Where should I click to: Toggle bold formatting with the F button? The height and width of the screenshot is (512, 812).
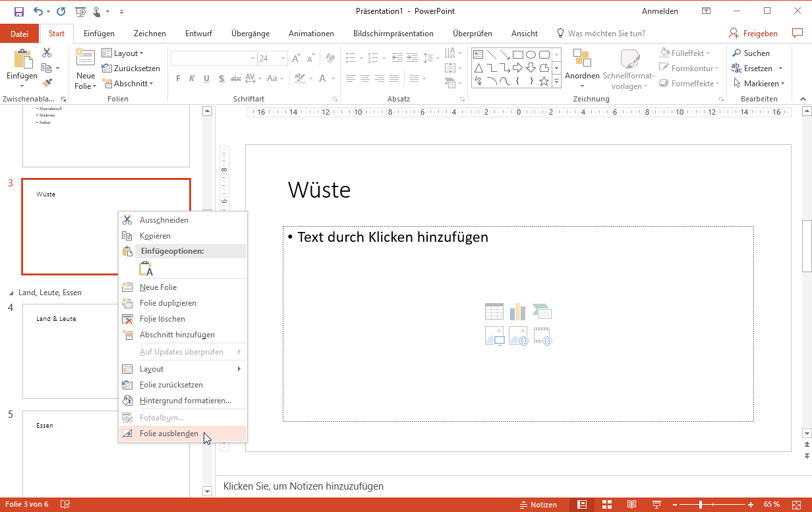[178, 78]
